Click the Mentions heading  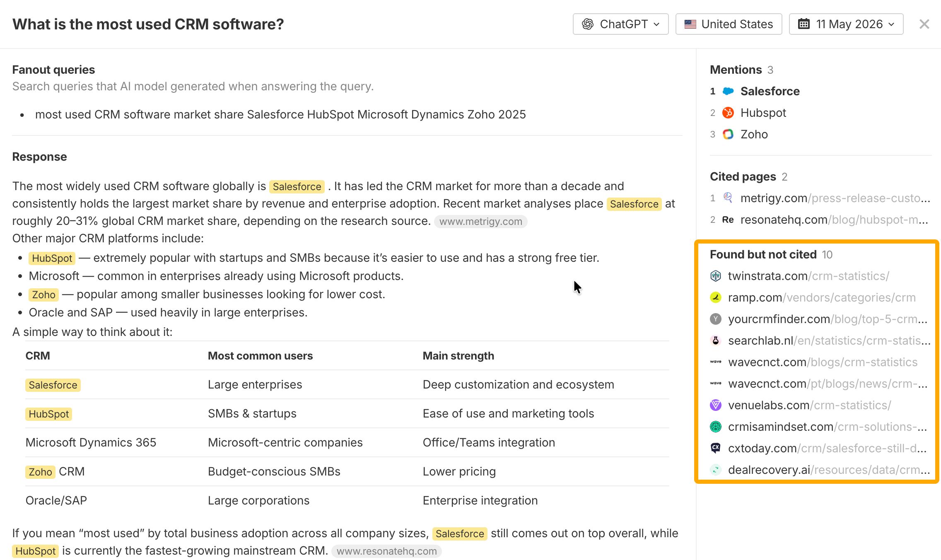click(x=736, y=70)
